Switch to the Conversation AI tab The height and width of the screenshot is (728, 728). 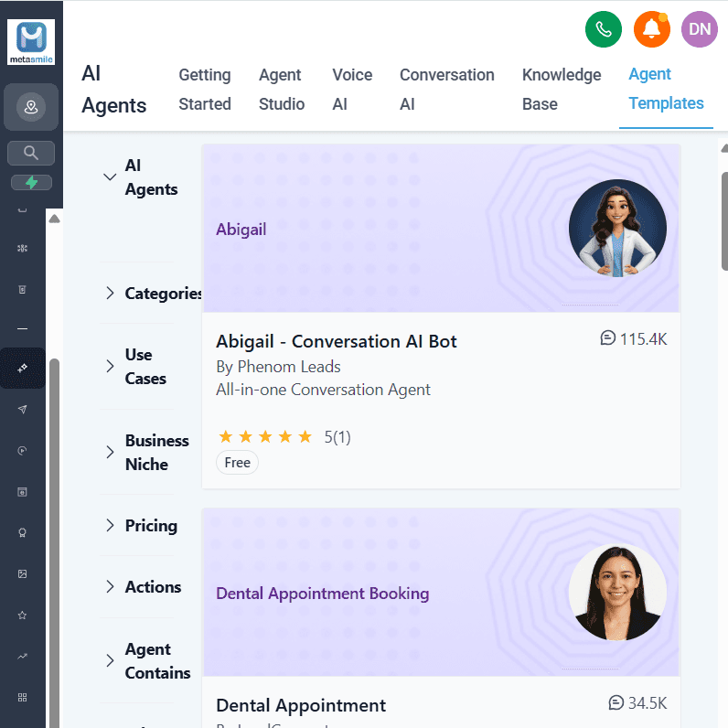(446, 89)
